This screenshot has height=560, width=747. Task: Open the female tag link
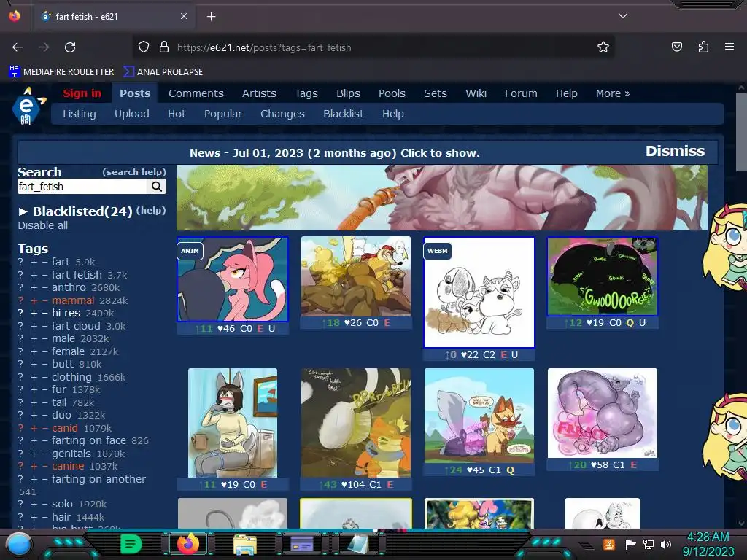point(68,351)
